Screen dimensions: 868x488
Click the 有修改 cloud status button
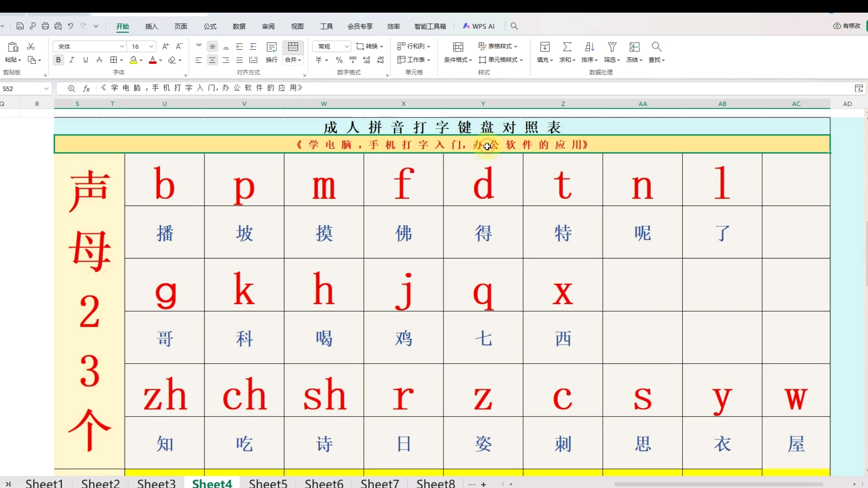847,26
